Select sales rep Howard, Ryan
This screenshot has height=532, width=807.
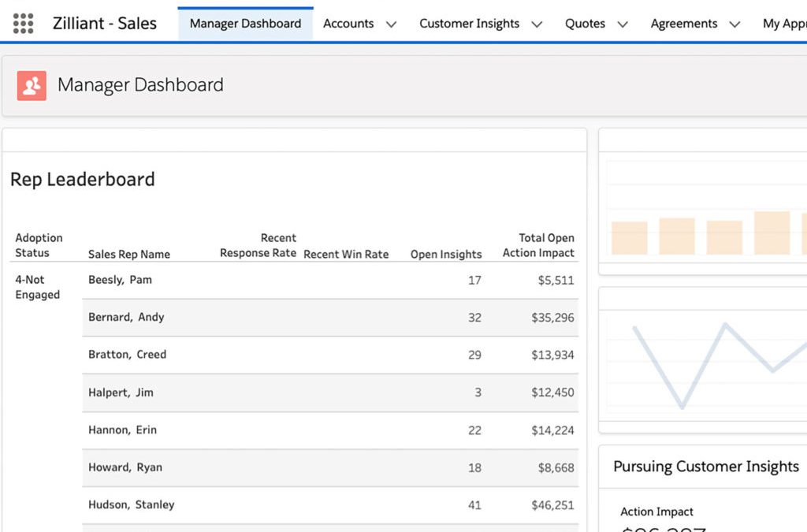pyautogui.click(x=125, y=467)
